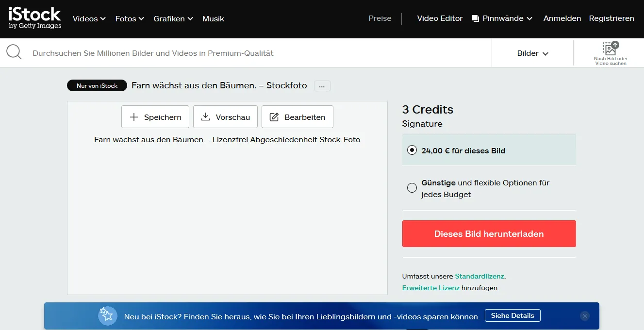Click the Pinnwände board icon
Screen dimensions: 644x330
[476, 18]
